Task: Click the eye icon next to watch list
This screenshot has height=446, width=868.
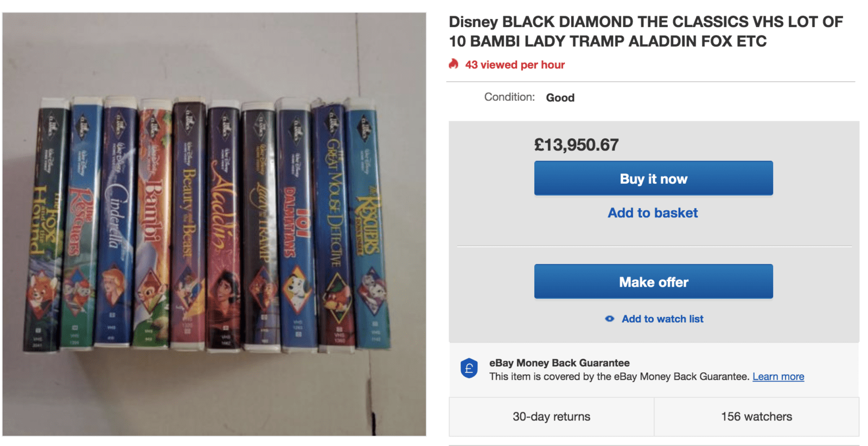Action: pos(610,319)
